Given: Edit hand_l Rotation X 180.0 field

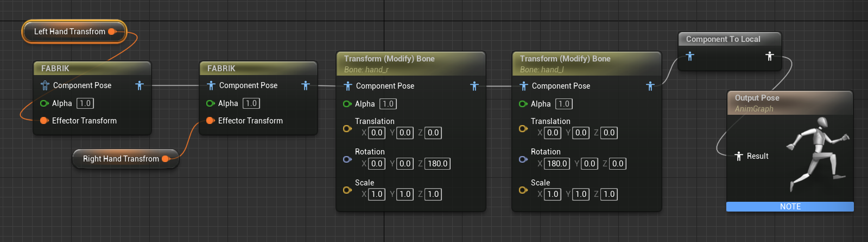Looking at the screenshot, I should 557,164.
